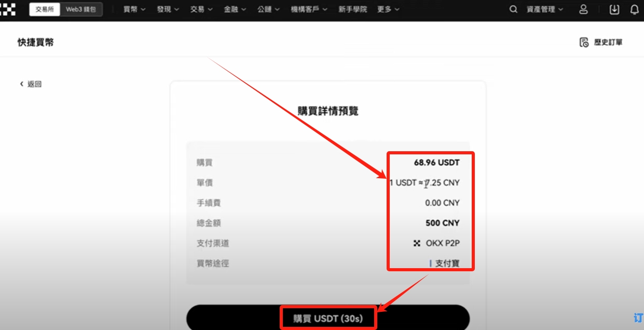Expand the 發現 dropdown menu
644x330 pixels.
click(x=168, y=9)
